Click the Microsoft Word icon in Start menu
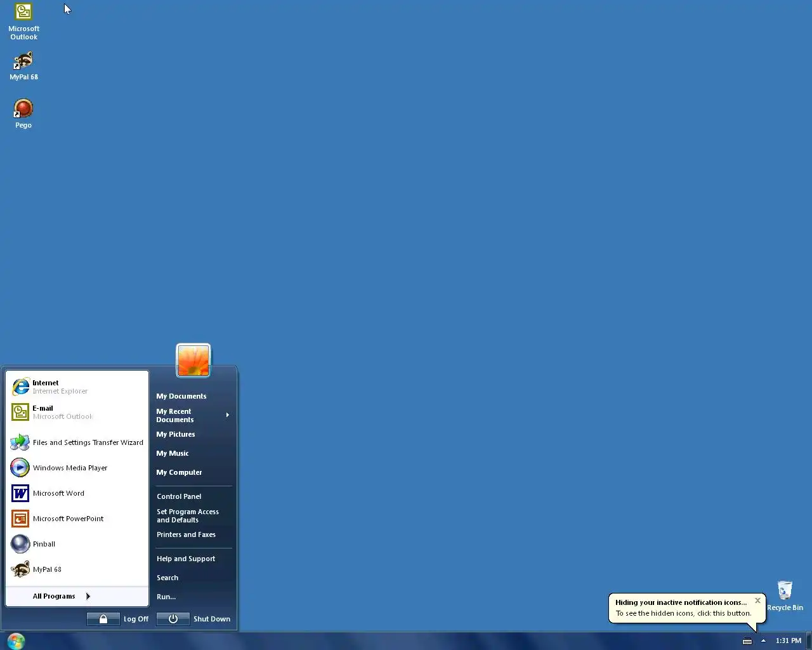The width and height of the screenshot is (812, 650). [20, 493]
